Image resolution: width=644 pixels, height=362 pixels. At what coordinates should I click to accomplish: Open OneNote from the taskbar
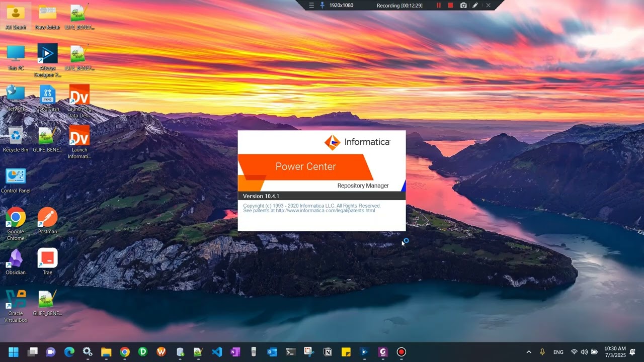coord(235,352)
